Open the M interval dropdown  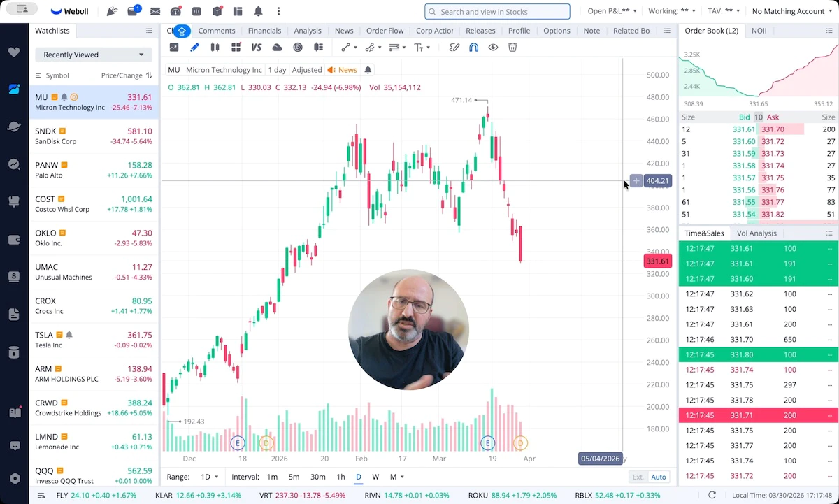coord(396,477)
